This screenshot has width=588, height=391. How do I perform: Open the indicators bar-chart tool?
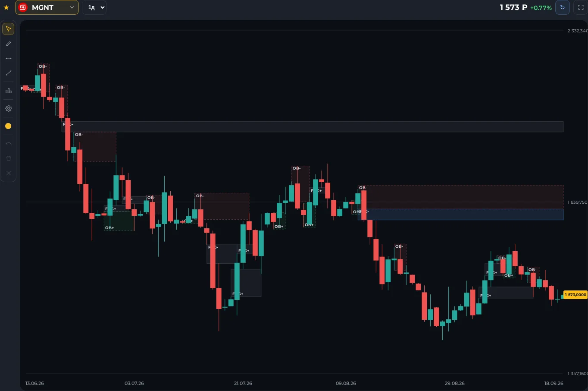coord(8,91)
